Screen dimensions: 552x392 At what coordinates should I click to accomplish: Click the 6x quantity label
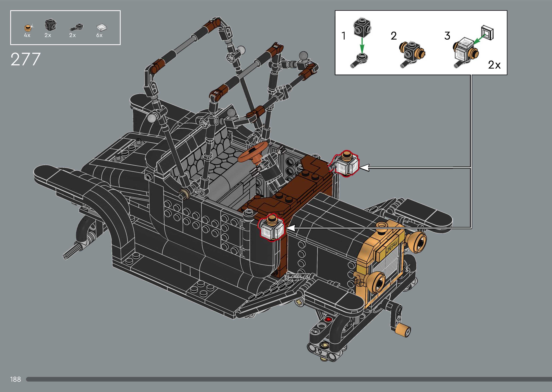(x=99, y=35)
